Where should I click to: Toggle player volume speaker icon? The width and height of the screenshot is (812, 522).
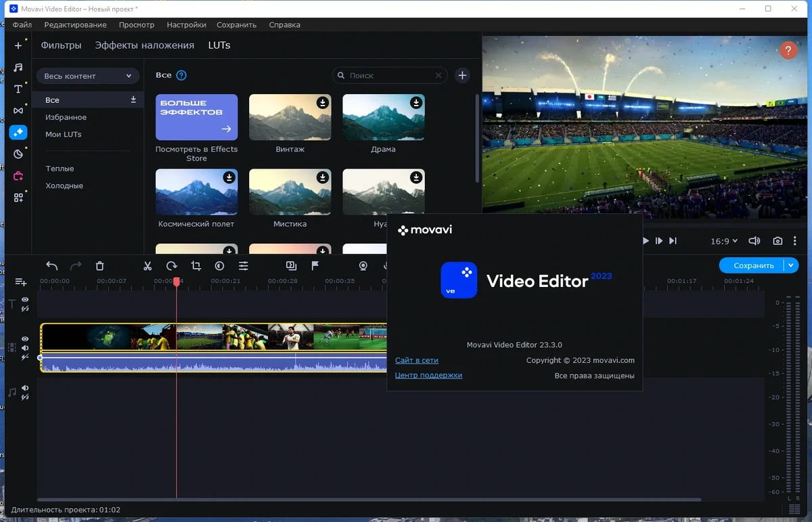754,241
